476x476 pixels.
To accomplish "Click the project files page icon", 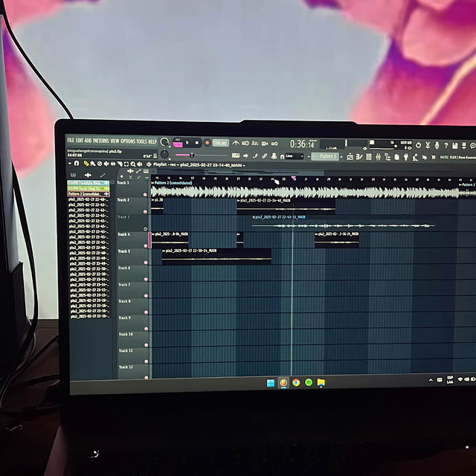I will click(396, 157).
